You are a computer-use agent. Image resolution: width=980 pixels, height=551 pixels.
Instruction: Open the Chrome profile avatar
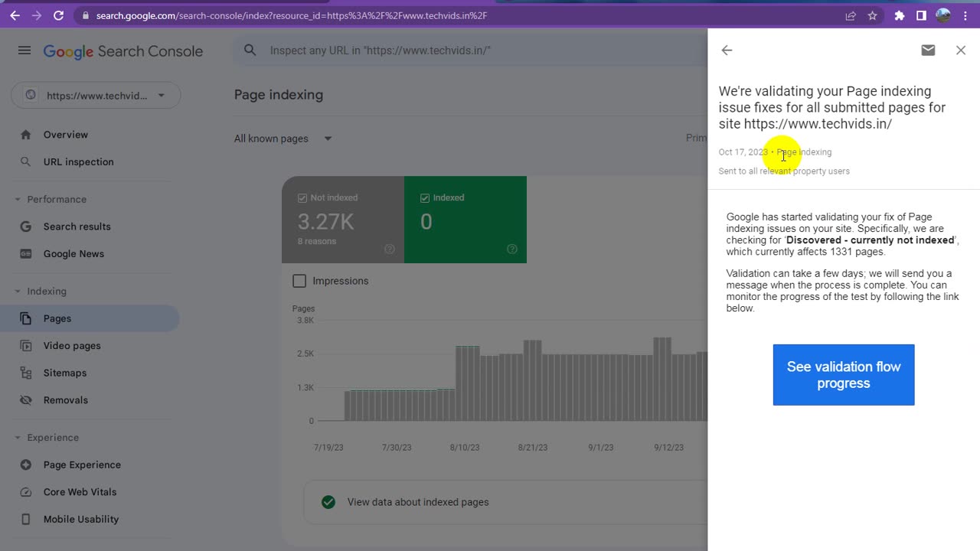(943, 15)
